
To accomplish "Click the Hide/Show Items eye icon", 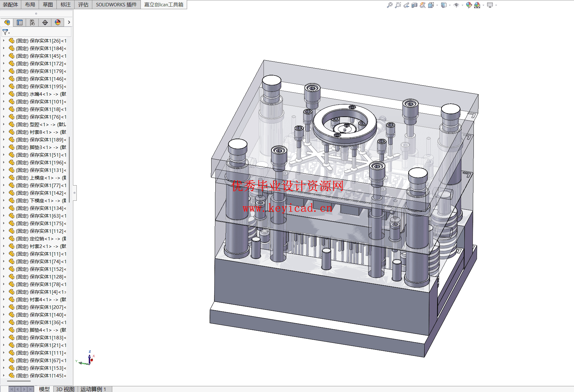I will (x=456, y=5).
